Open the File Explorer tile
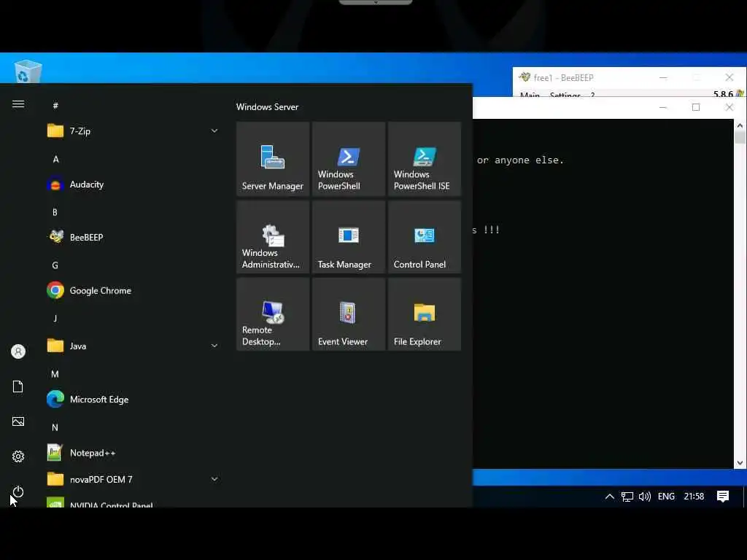The width and height of the screenshot is (747, 560). click(424, 314)
